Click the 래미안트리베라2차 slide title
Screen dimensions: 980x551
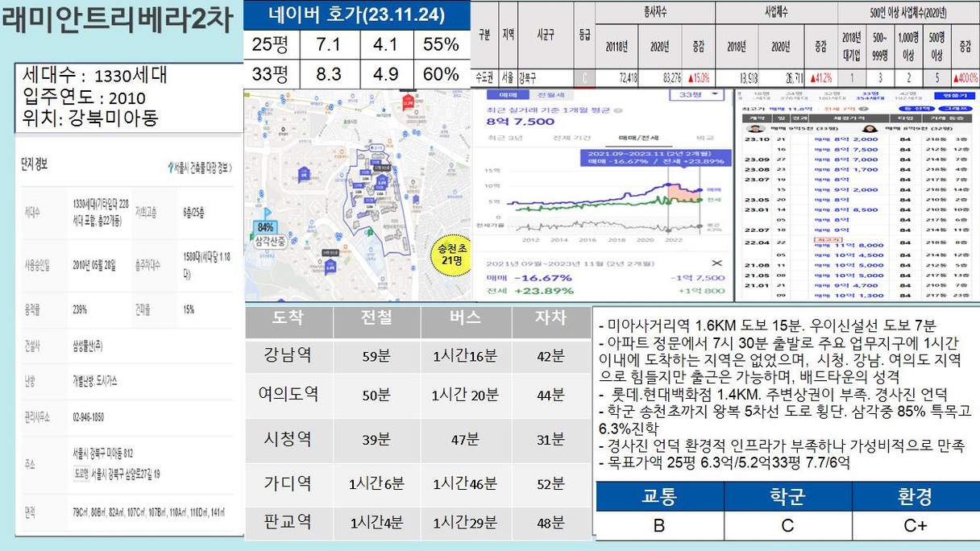click(118, 20)
